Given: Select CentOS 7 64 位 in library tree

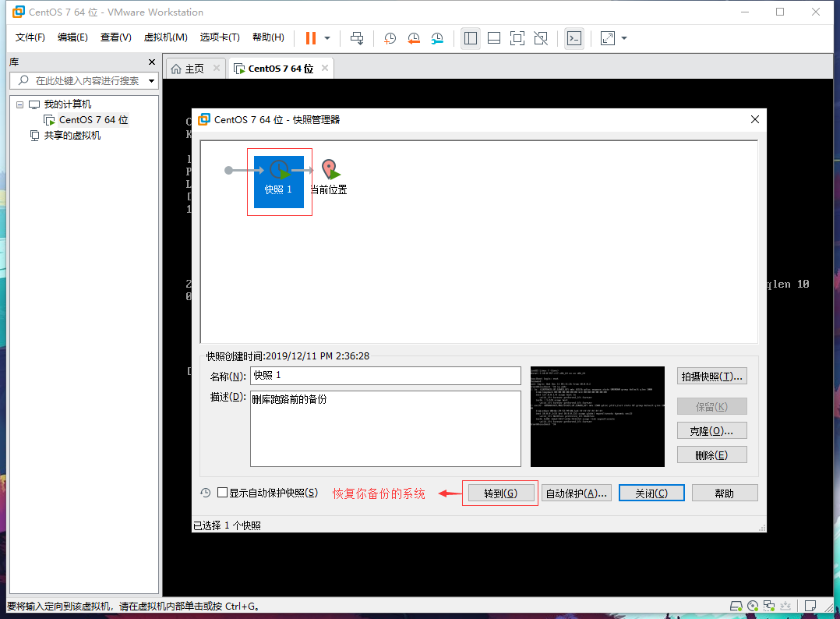Looking at the screenshot, I should 94,120.
